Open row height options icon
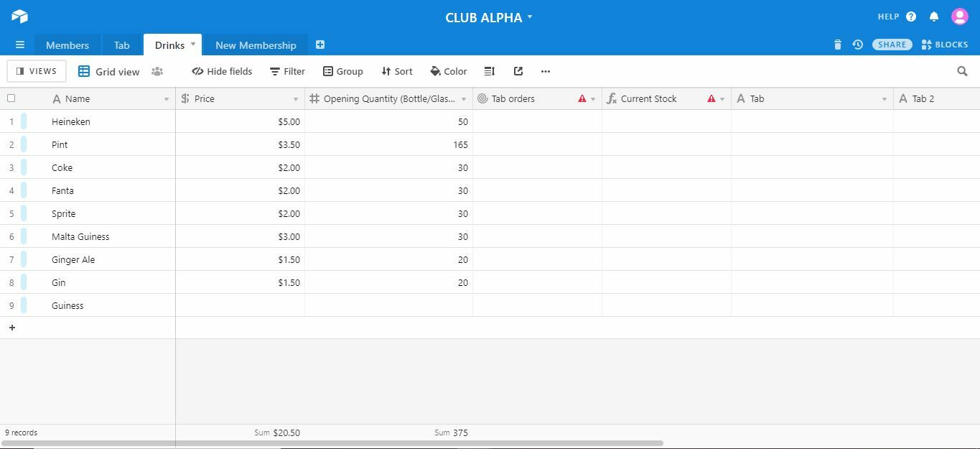Viewport: 980px width, 449px height. coord(490,71)
